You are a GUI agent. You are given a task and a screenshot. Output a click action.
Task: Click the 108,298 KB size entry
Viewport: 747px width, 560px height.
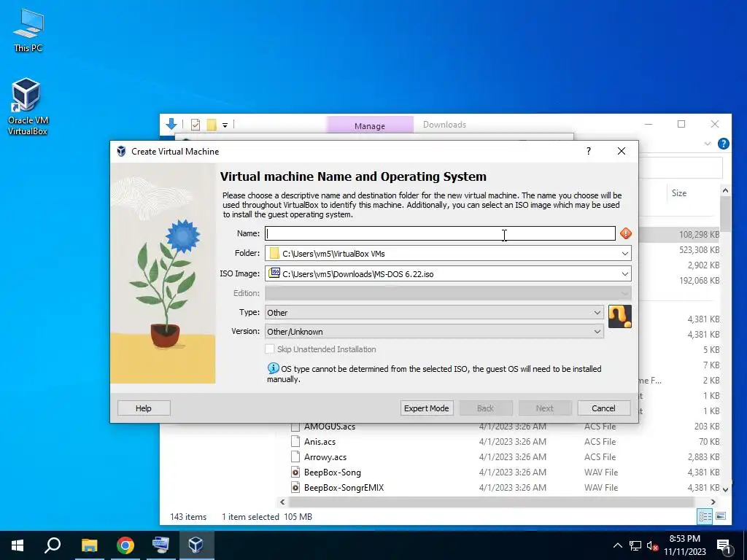click(699, 234)
